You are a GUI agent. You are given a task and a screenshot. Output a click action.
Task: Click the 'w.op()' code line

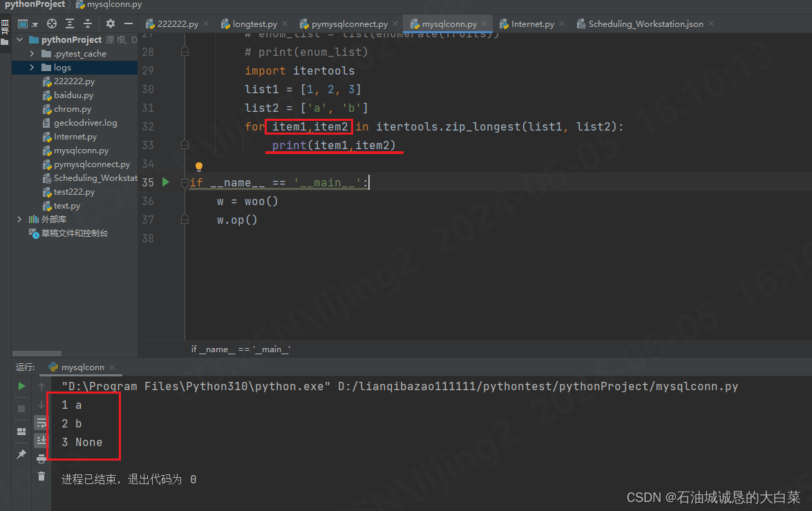237,220
